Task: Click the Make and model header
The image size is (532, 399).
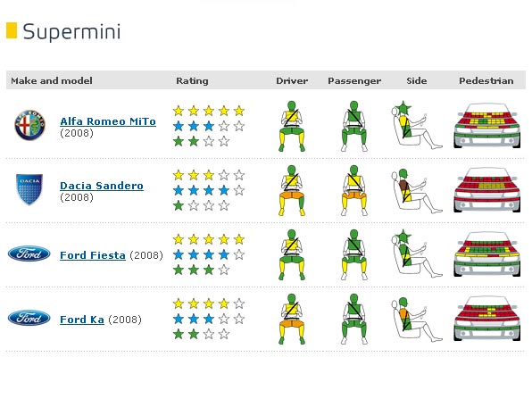Action: coord(52,80)
